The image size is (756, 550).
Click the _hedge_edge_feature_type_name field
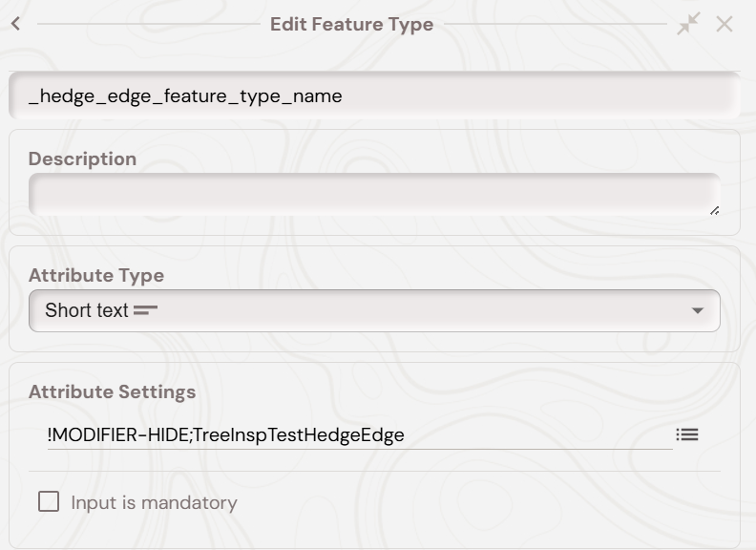[374, 95]
